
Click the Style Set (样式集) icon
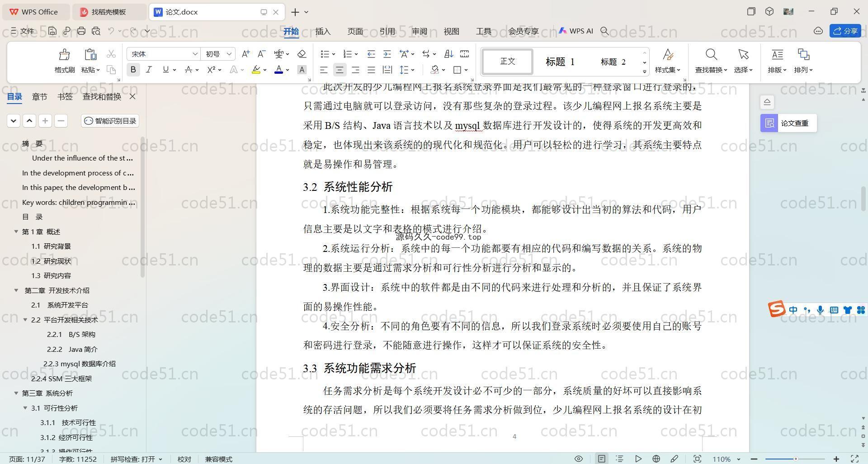click(668, 55)
